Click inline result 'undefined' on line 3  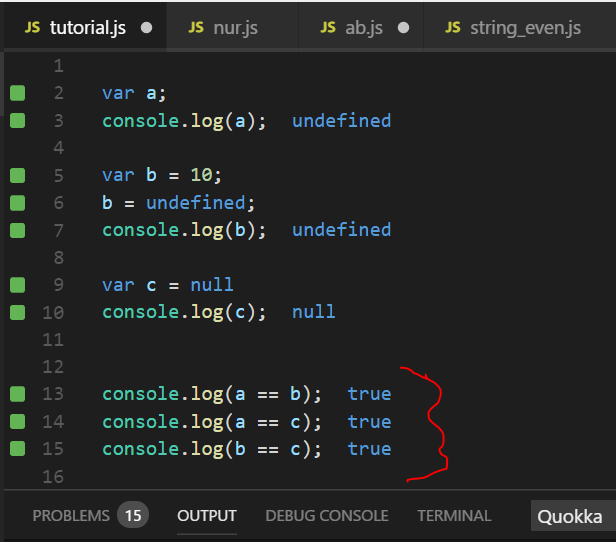coord(341,121)
